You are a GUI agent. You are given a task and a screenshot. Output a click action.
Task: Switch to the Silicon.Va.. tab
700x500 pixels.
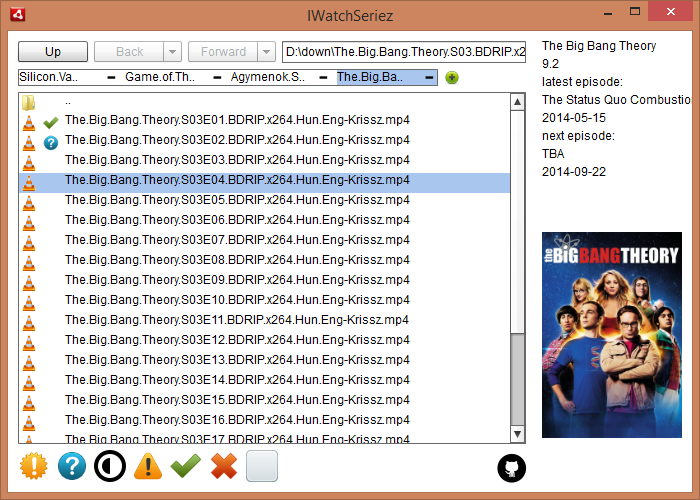[49, 77]
